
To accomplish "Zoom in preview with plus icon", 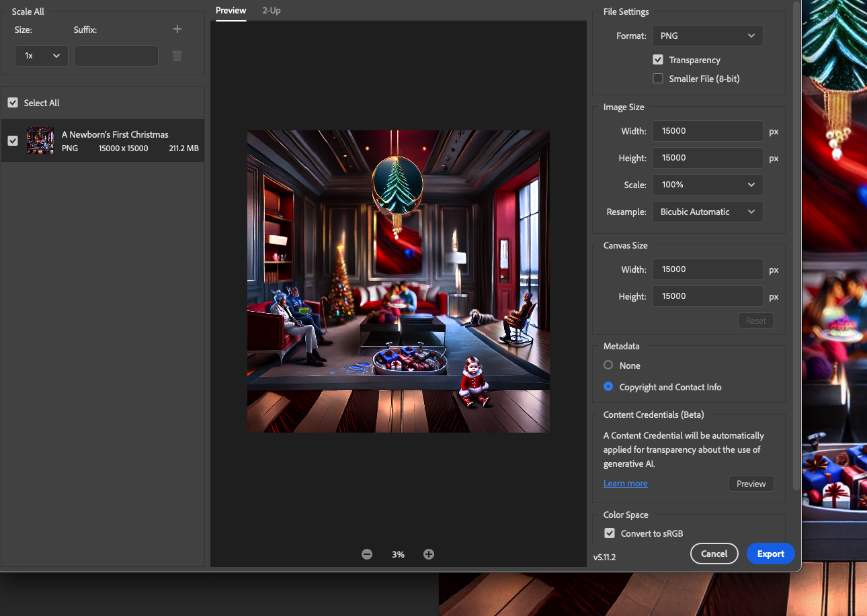I will [429, 554].
